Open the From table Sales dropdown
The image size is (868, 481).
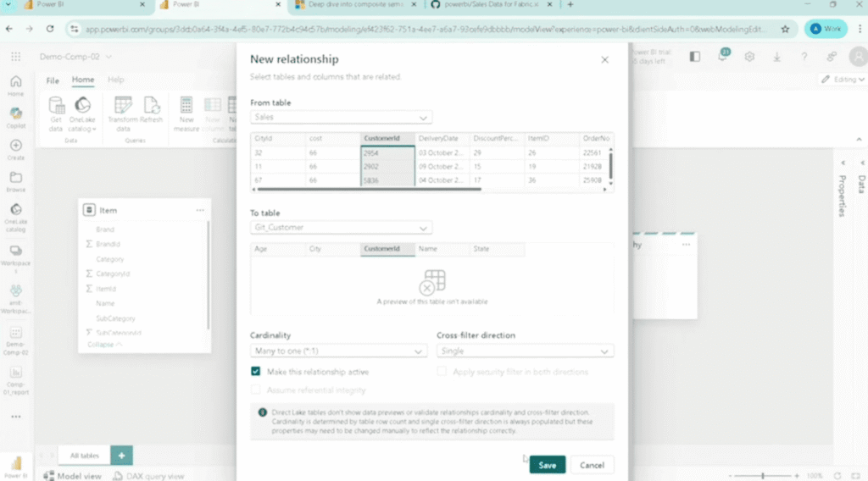(x=341, y=117)
